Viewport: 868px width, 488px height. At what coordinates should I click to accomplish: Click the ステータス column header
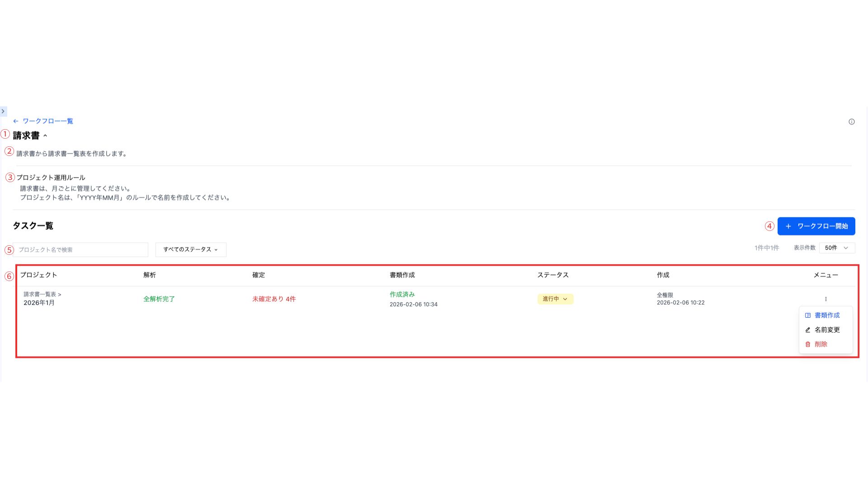coord(552,275)
